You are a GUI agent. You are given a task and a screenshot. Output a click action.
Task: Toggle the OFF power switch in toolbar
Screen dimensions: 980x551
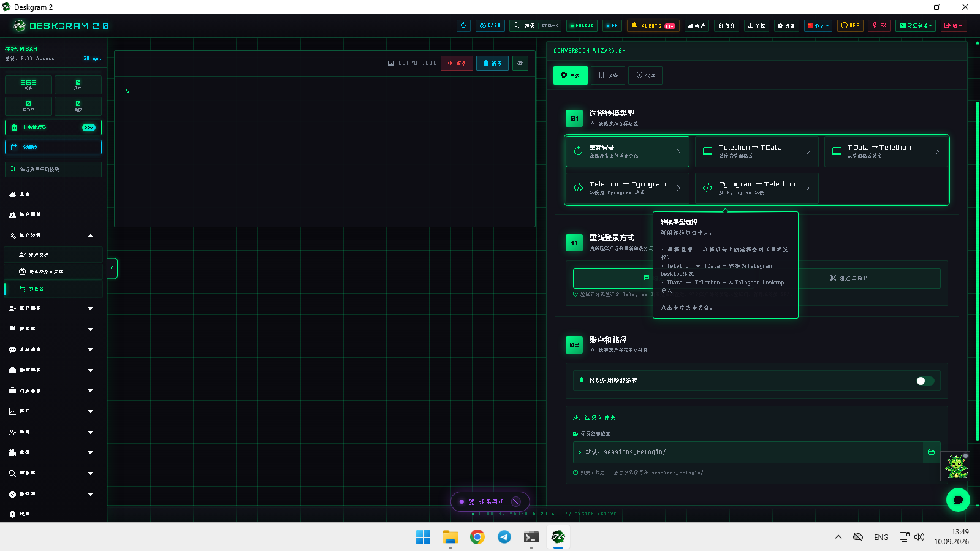[850, 26]
